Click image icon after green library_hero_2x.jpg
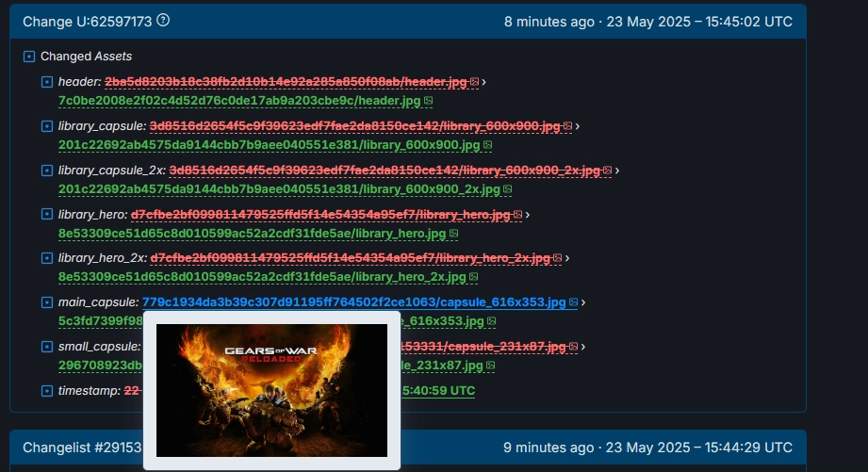The width and height of the screenshot is (868, 472). [473, 277]
